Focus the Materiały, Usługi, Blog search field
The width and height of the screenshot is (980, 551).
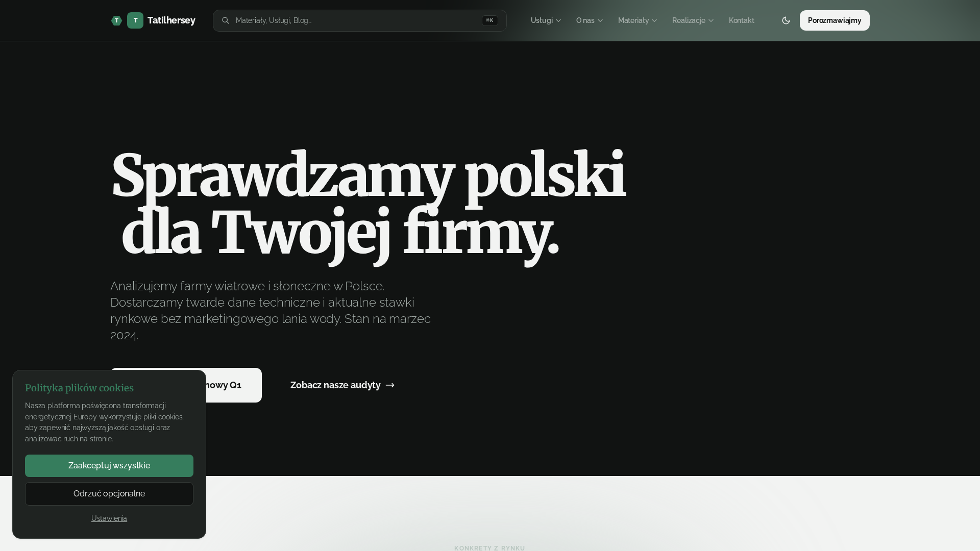tap(360, 20)
